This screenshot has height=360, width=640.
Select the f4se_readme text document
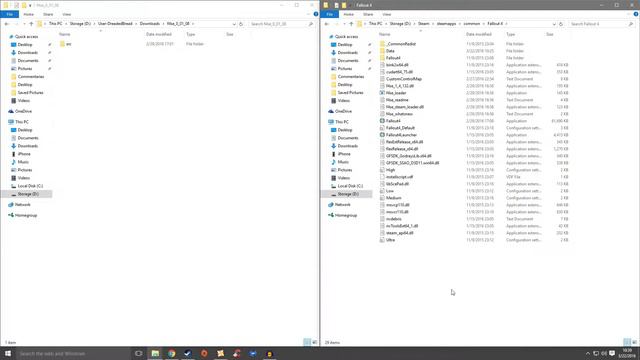tap(397, 100)
